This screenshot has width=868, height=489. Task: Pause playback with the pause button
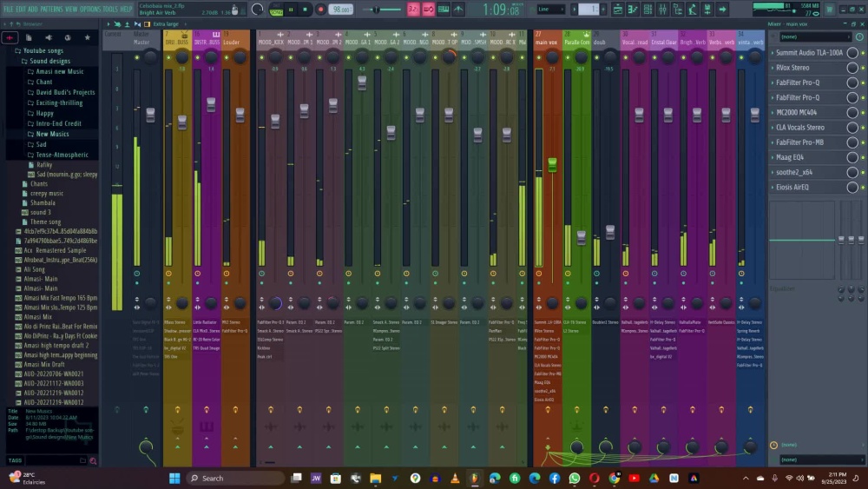pyautogui.click(x=291, y=10)
